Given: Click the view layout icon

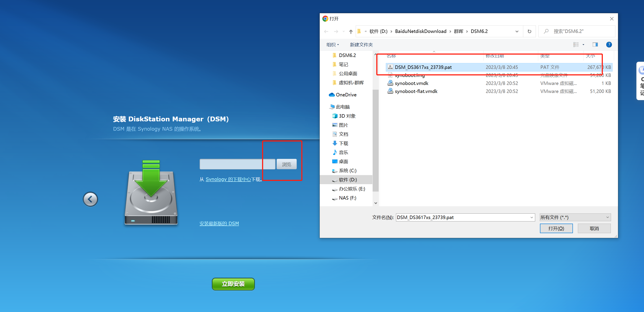Looking at the screenshot, I should tap(576, 45).
